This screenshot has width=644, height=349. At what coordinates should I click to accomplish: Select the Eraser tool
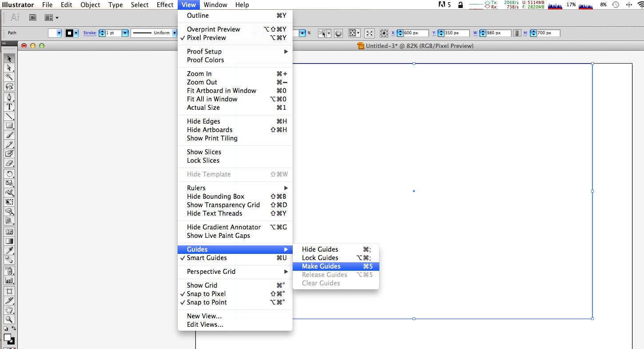(9, 163)
